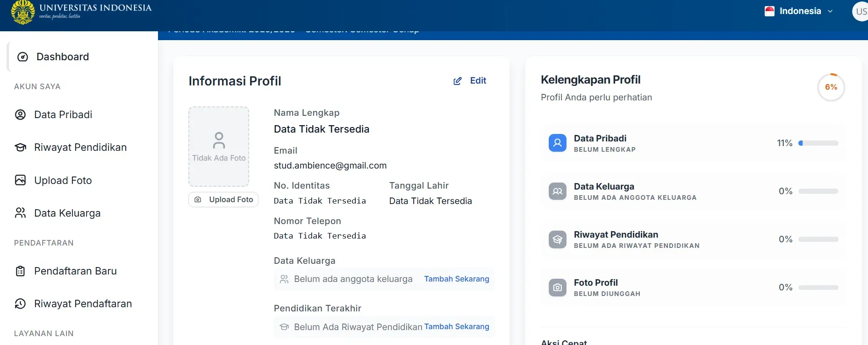Viewport: 868px width, 345px height.
Task: Open the Foto Profil completeness card
Action: tap(694, 287)
